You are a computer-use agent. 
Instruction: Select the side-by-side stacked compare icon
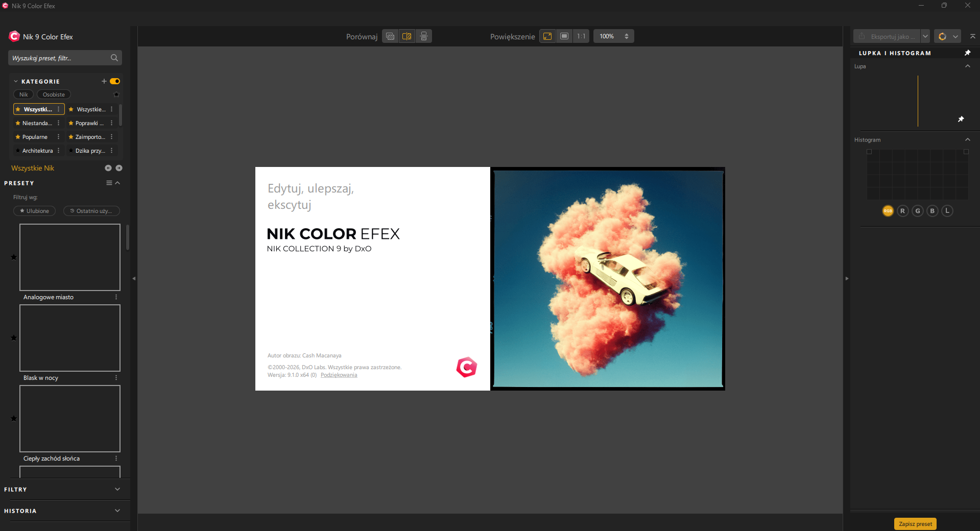click(x=424, y=36)
